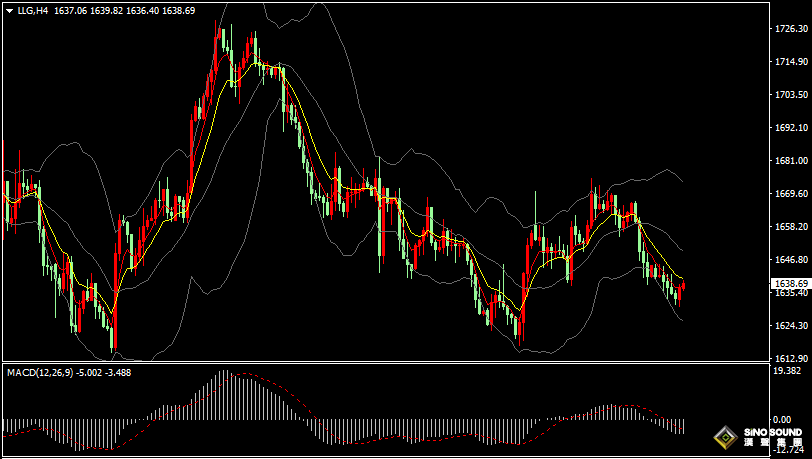The image size is (812, 459).
Task: Click the 0.00 level on MACD scale
Action: 782,420
